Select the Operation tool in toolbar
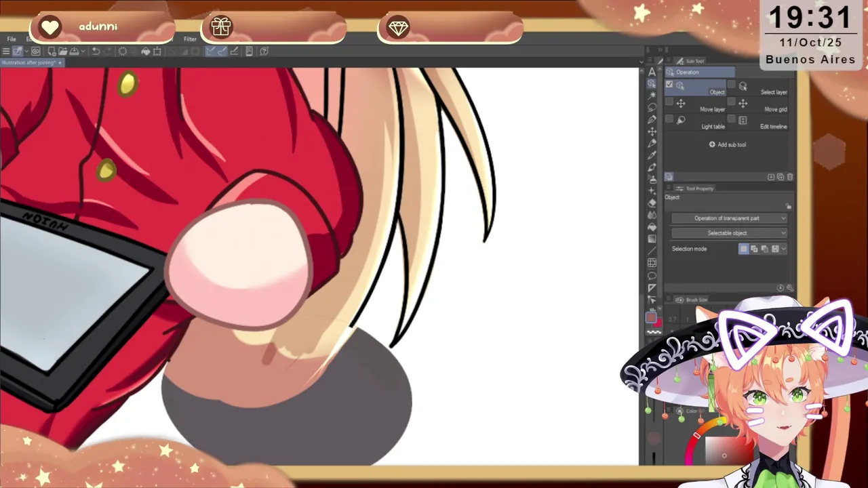 [652, 84]
